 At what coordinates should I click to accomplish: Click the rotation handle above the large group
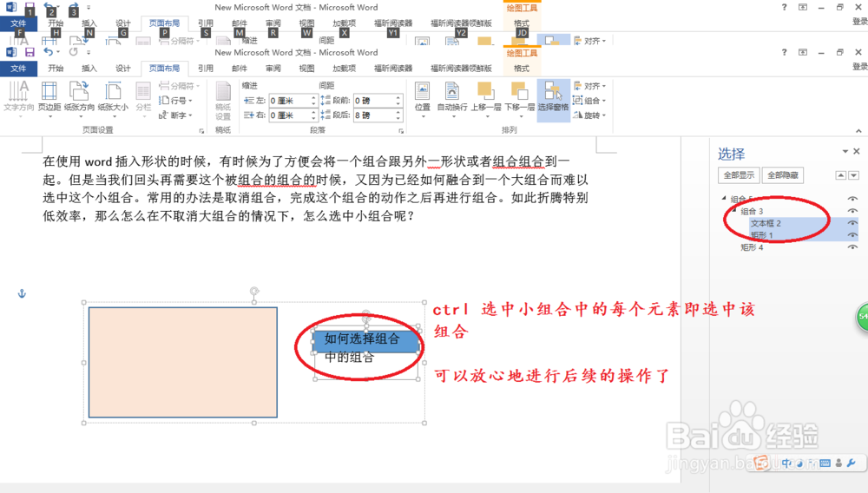(x=254, y=291)
